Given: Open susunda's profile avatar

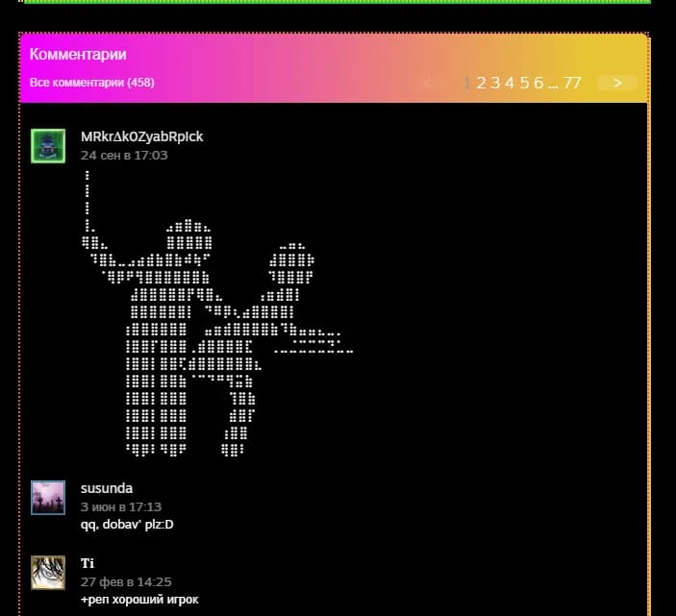Looking at the screenshot, I should (x=48, y=498).
